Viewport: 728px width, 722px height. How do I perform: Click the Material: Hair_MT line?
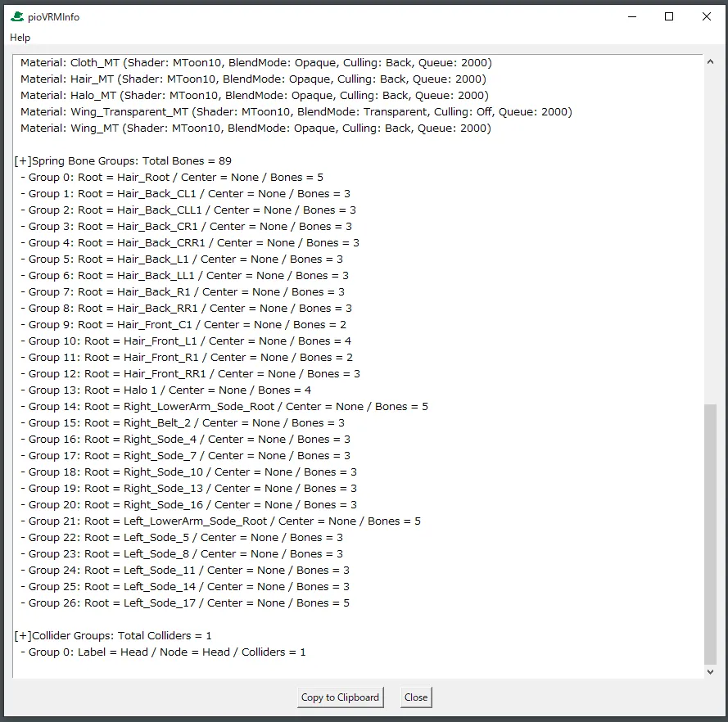pos(254,79)
